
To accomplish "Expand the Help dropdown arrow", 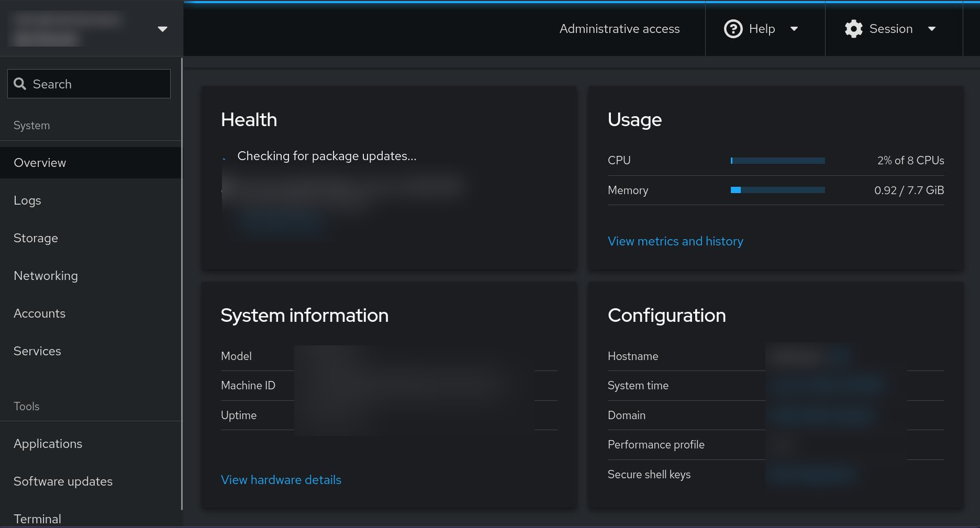I will click(x=794, y=29).
